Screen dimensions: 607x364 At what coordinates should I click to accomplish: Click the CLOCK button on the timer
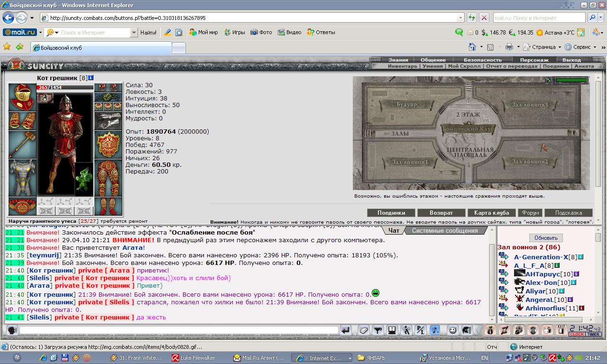[x=577, y=334]
